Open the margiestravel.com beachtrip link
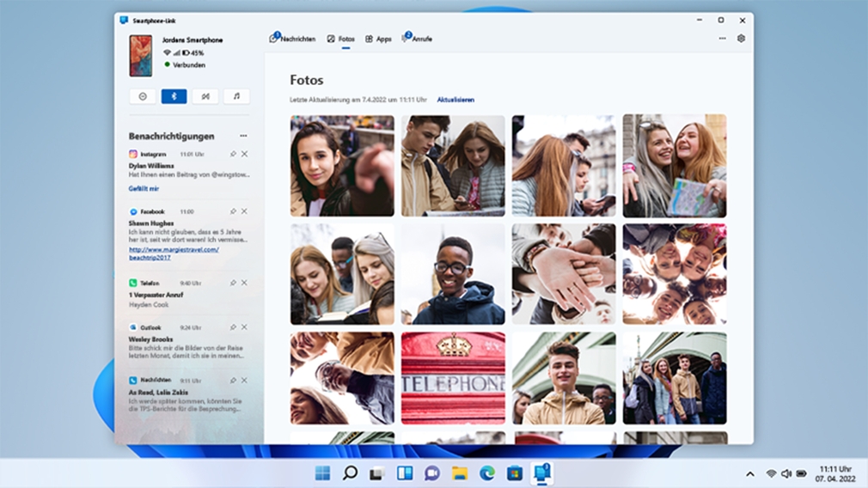Viewport: 868px width, 488px height. click(173, 253)
